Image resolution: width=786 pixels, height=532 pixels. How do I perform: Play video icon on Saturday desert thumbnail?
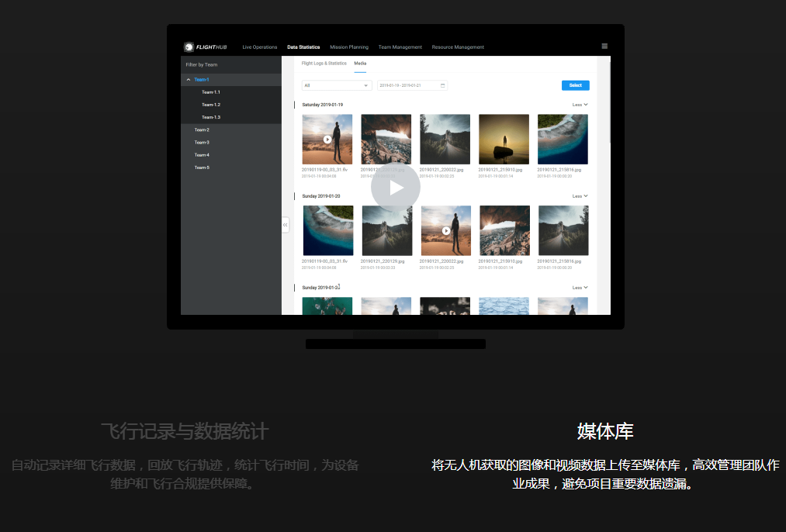click(327, 140)
